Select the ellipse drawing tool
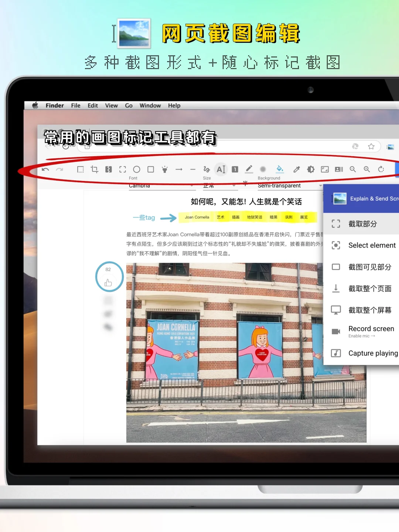This screenshot has height=532, width=399. click(x=137, y=169)
